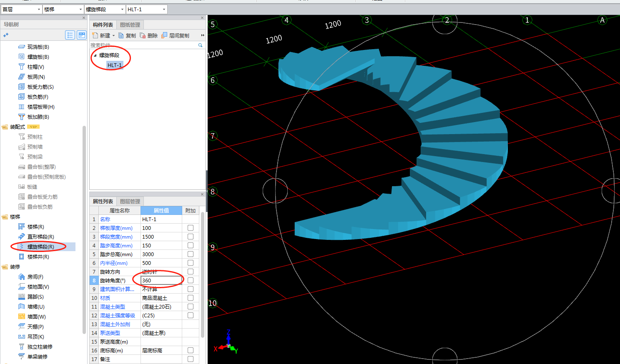Switch navigation tree to panel view icon

pos(82,35)
